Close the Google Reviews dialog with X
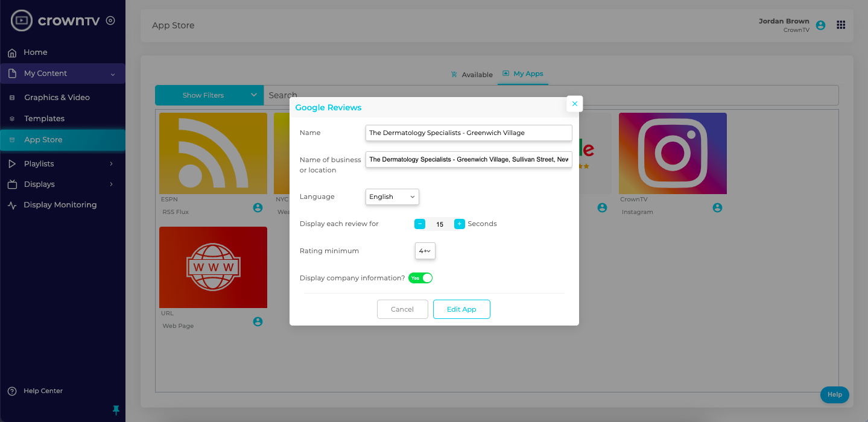 point(575,104)
